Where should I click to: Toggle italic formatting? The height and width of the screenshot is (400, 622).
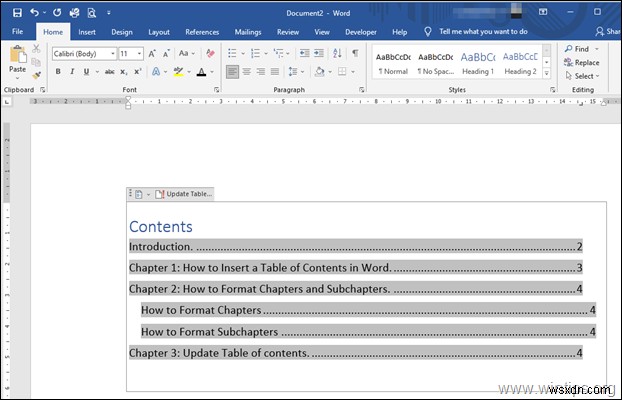click(x=72, y=72)
